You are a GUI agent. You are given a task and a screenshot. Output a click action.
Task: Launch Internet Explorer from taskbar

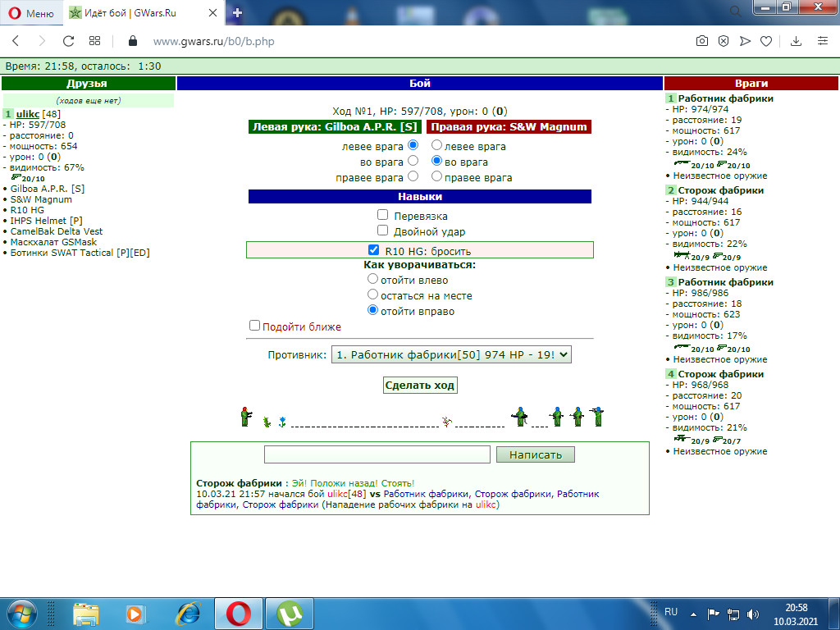point(188,614)
